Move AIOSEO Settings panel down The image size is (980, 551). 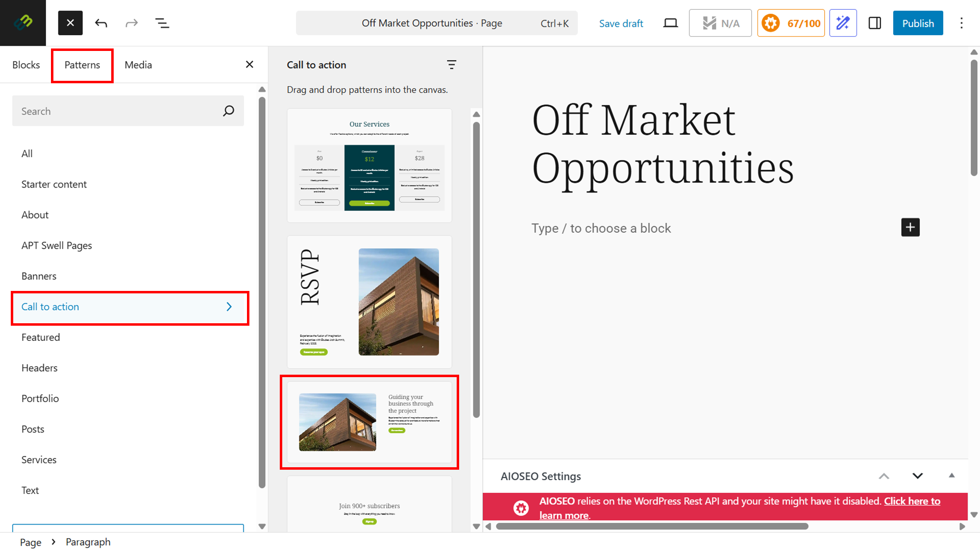(x=918, y=476)
